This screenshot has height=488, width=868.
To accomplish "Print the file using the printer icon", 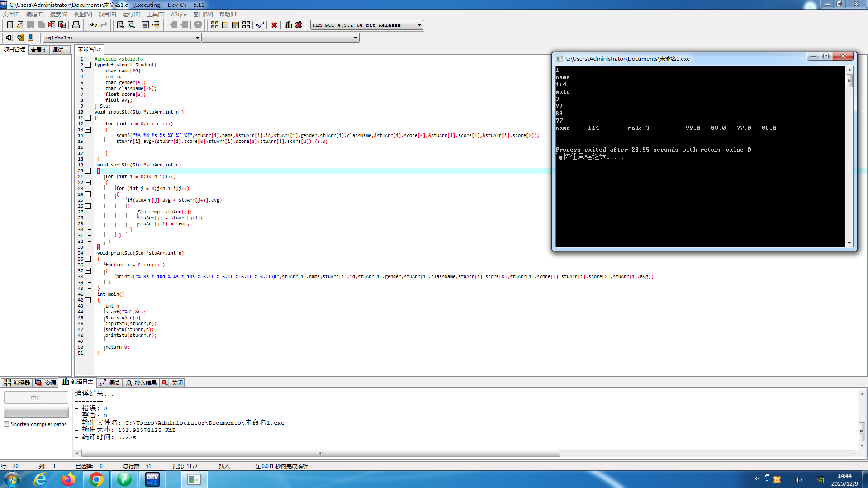I will [76, 25].
